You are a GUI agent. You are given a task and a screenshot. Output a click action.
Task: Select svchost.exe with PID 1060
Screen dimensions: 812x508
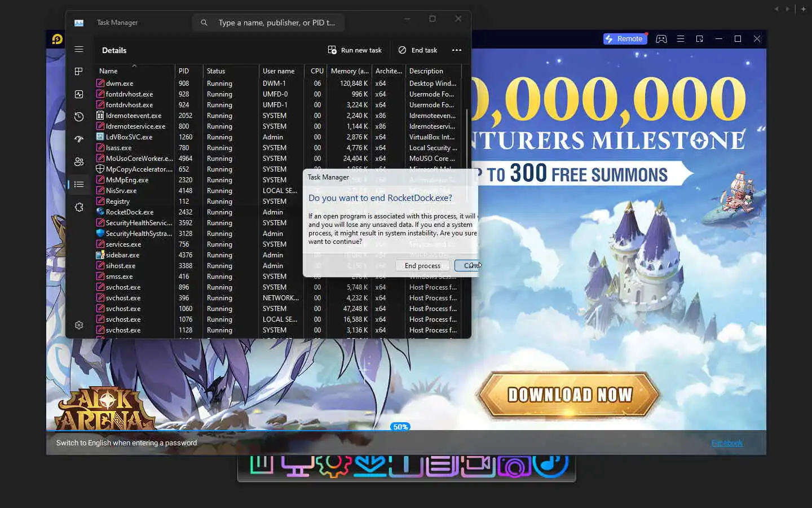[x=278, y=309]
